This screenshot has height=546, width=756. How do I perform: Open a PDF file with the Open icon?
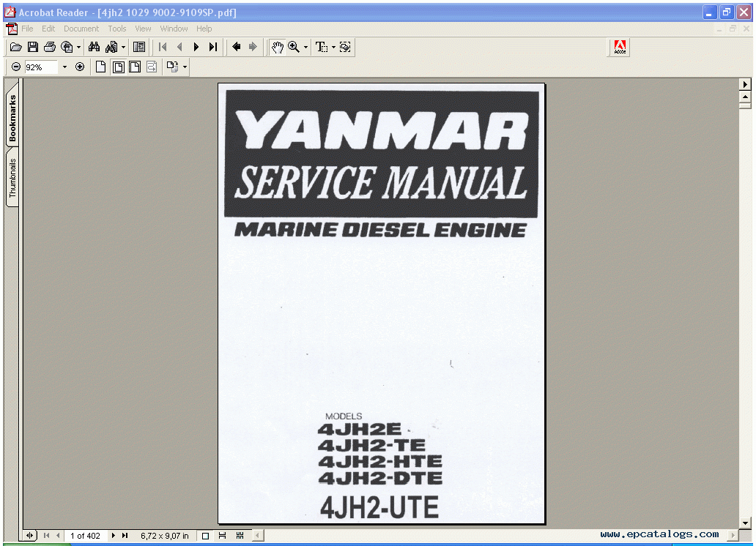pos(16,47)
